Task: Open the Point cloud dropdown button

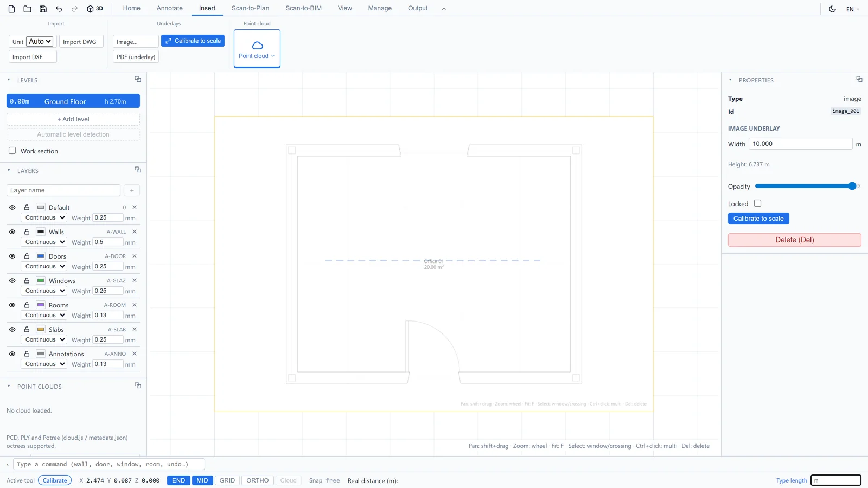Action: click(x=257, y=49)
